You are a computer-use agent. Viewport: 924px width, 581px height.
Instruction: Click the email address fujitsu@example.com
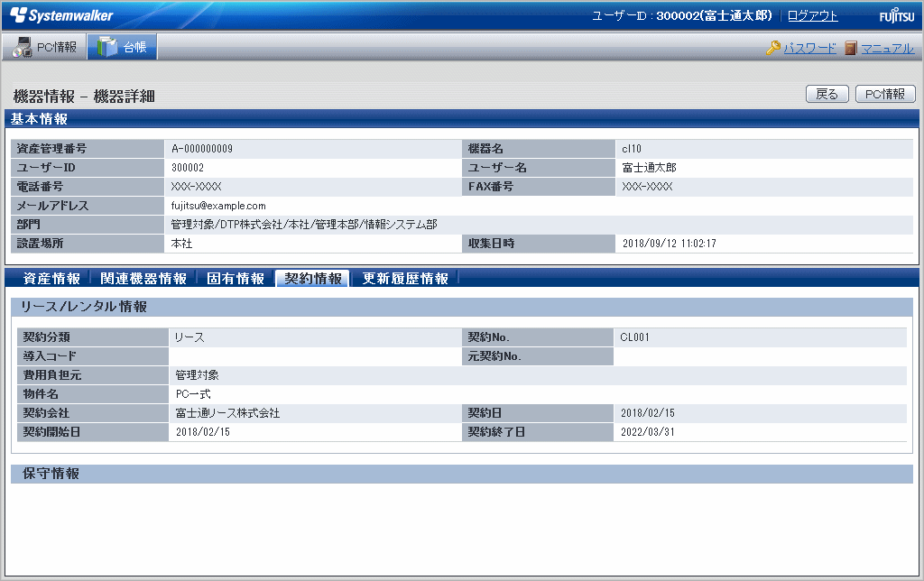tap(218, 206)
